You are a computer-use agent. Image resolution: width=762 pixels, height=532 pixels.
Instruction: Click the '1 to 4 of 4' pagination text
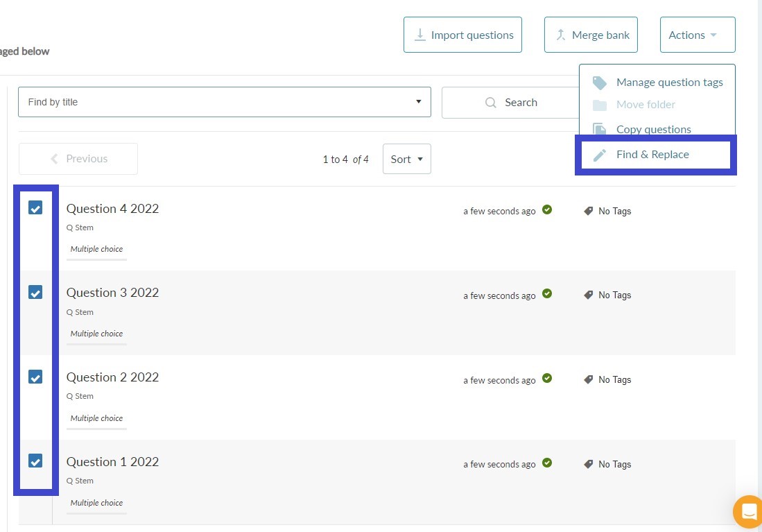point(345,160)
